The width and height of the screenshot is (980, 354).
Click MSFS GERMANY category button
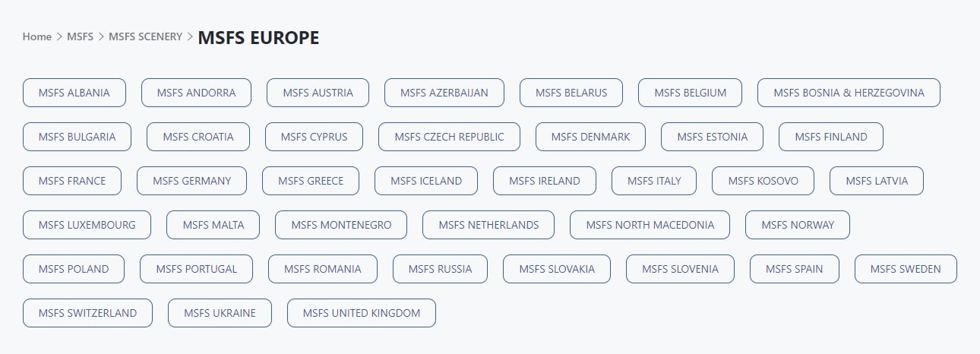coord(191,181)
